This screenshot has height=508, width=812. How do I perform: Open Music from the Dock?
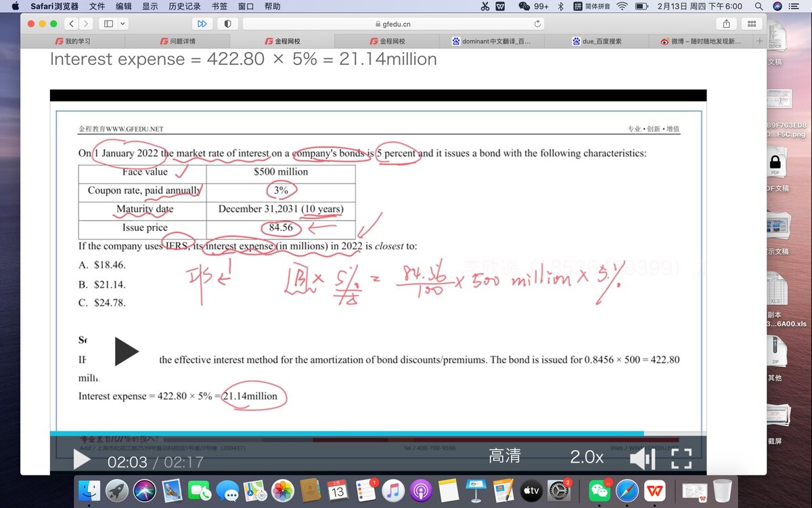click(x=393, y=490)
